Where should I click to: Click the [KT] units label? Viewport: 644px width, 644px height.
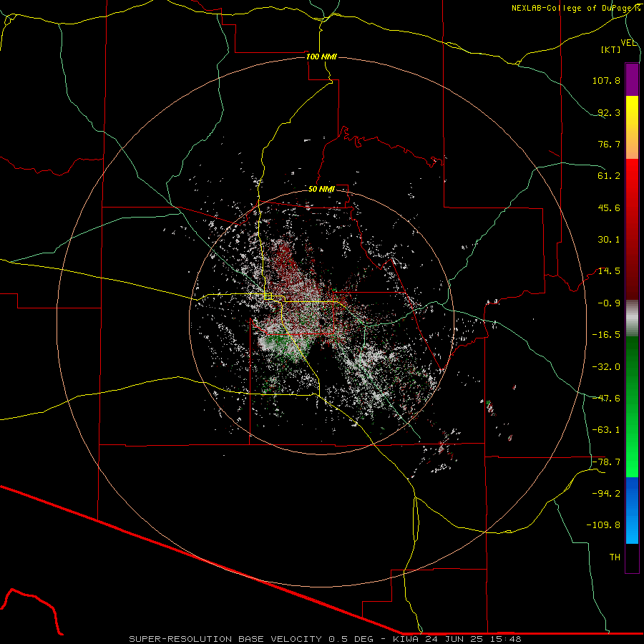(x=611, y=49)
